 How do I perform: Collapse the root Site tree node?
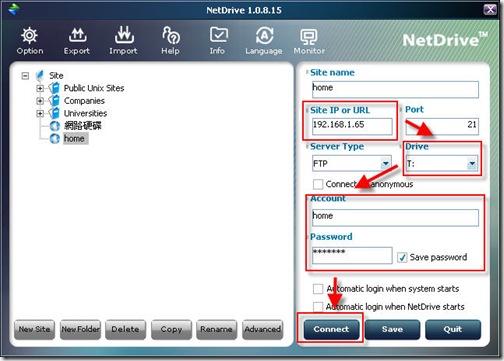[25, 76]
